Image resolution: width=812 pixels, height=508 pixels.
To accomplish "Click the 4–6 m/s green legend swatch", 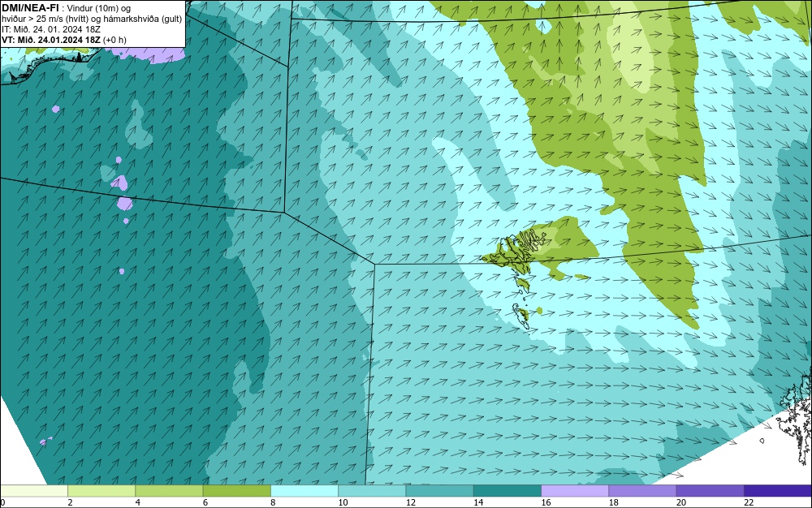I will click(170, 490).
